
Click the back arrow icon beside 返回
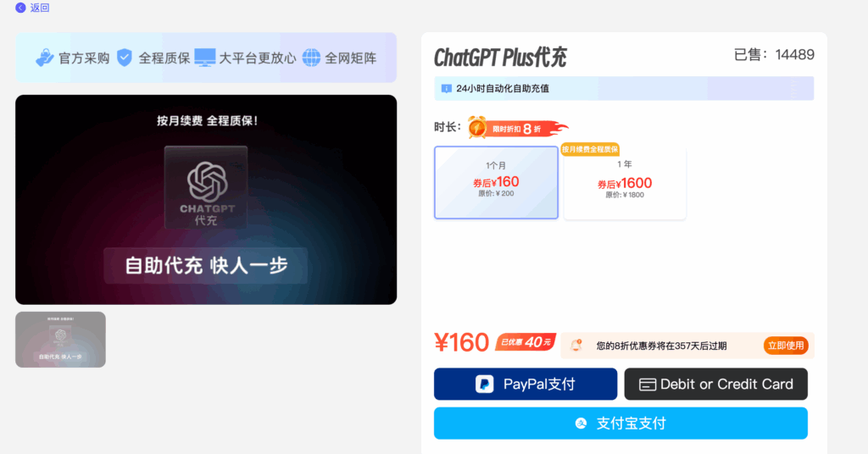pos(20,8)
